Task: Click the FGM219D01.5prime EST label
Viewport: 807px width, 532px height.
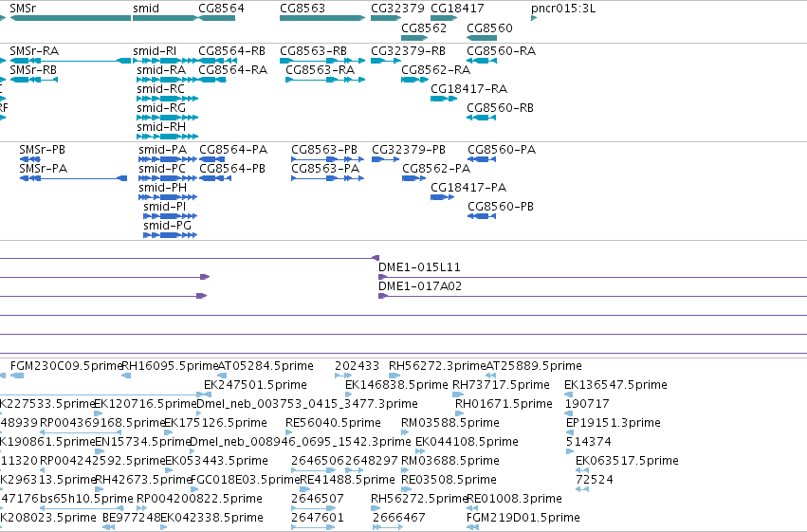Action: pos(523,518)
